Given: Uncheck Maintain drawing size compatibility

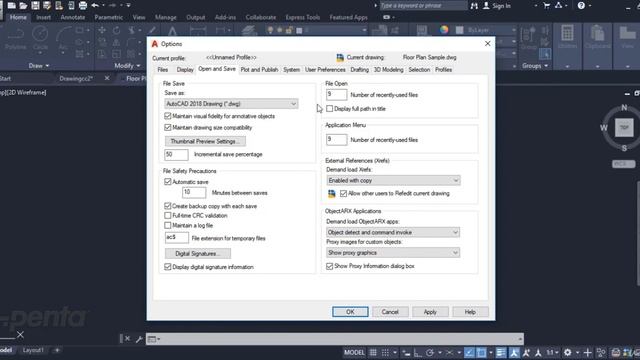Looking at the screenshot, I should tap(167, 127).
